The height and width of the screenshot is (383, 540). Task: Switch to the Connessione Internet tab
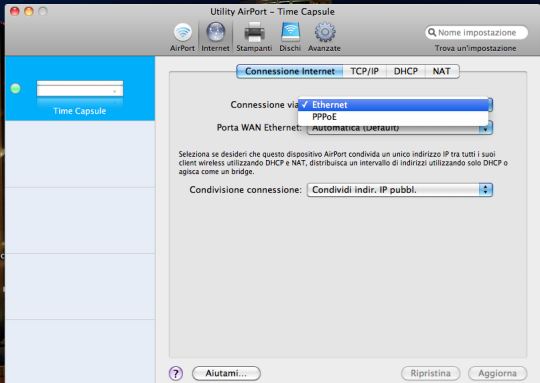click(290, 71)
